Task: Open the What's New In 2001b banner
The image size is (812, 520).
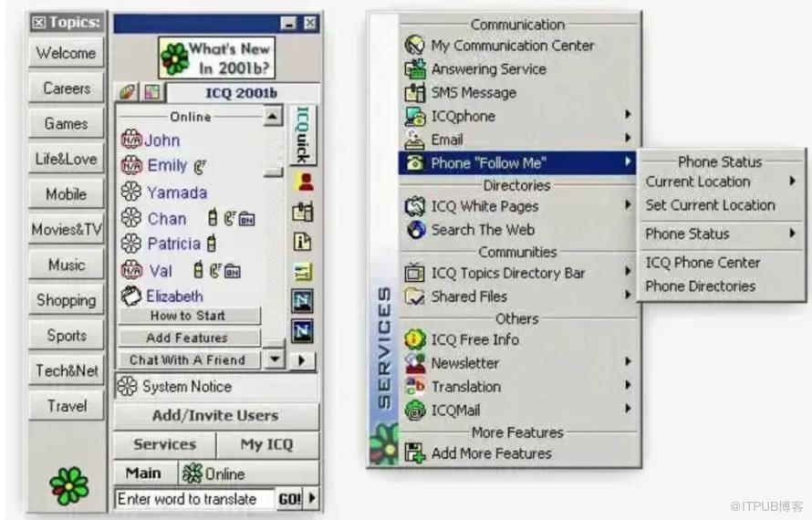Action: (x=216, y=57)
